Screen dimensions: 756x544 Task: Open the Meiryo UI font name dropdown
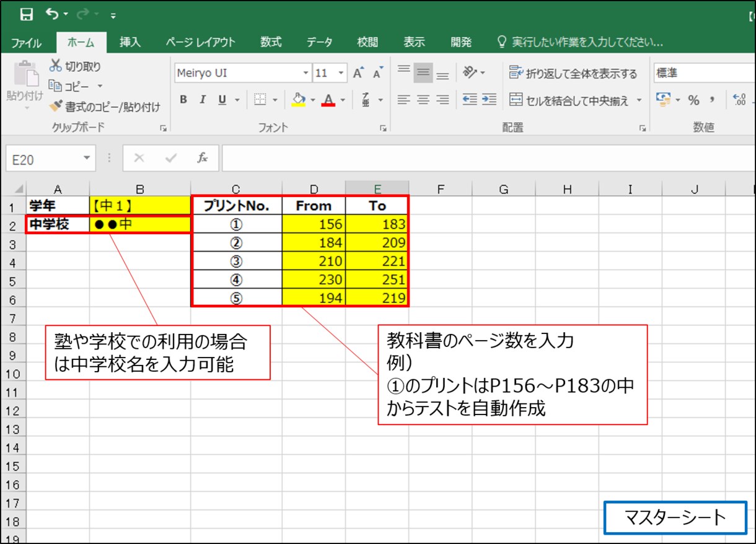(305, 73)
